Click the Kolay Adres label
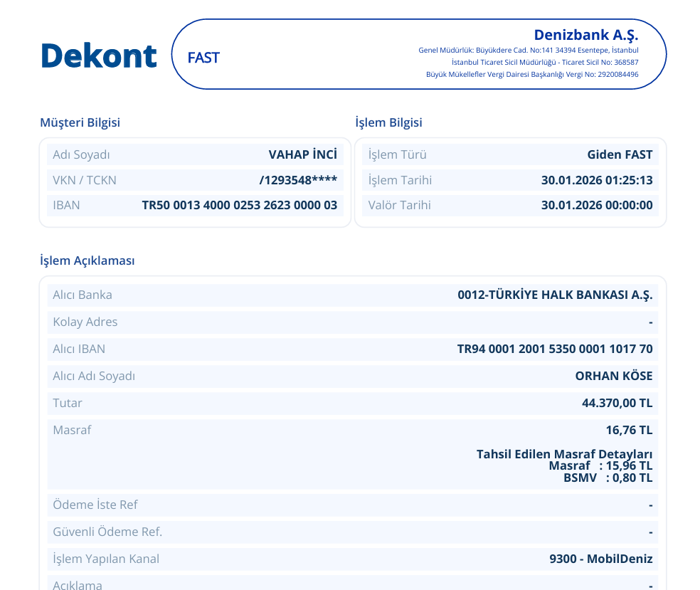The image size is (700, 590). point(85,322)
